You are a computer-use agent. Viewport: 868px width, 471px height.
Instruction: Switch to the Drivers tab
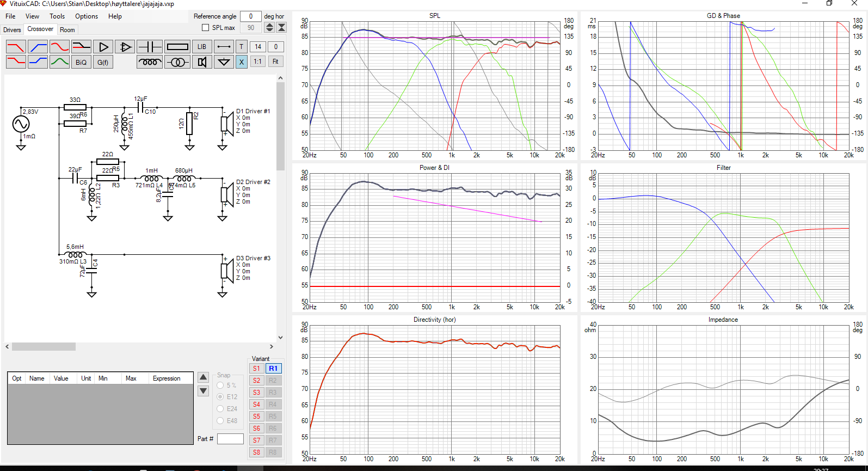click(x=12, y=30)
